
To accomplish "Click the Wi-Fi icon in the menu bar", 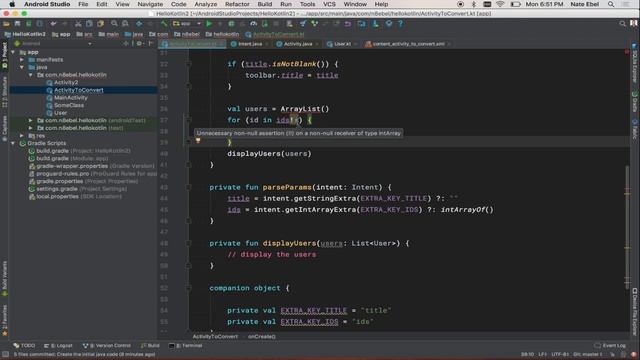I will [x=500, y=4].
